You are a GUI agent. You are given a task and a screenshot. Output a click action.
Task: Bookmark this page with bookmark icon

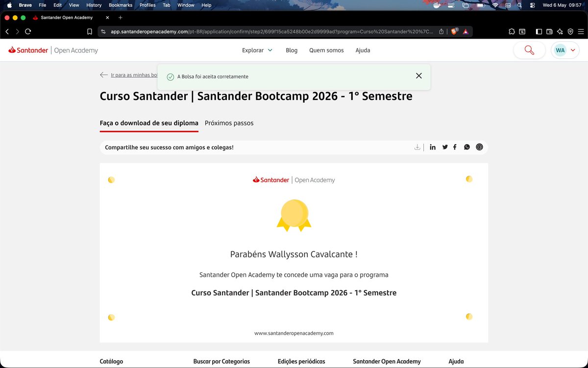(x=89, y=31)
